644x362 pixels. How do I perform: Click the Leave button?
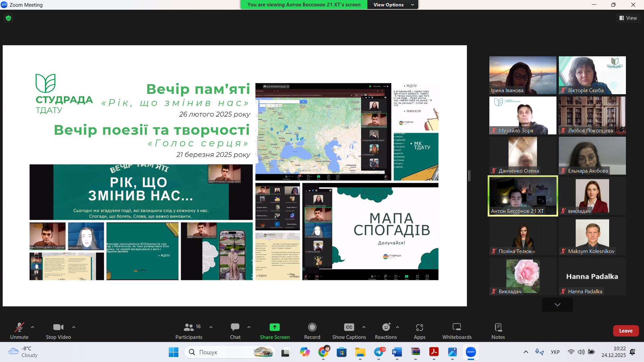[x=626, y=330]
